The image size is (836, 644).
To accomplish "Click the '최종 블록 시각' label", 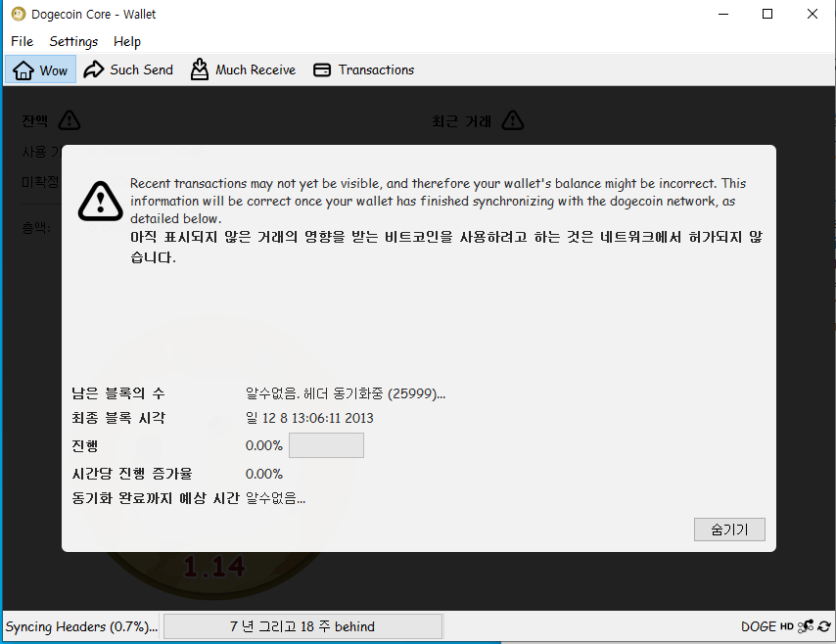I will [x=118, y=418].
